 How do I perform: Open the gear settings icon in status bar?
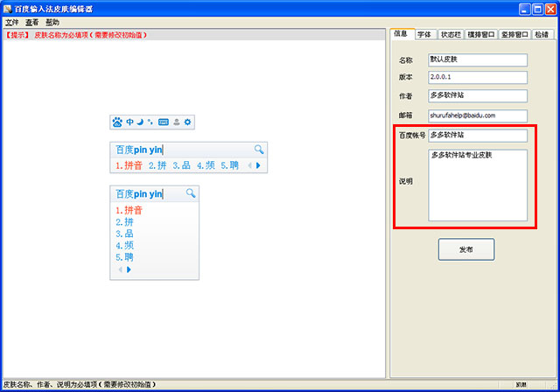coord(187,122)
